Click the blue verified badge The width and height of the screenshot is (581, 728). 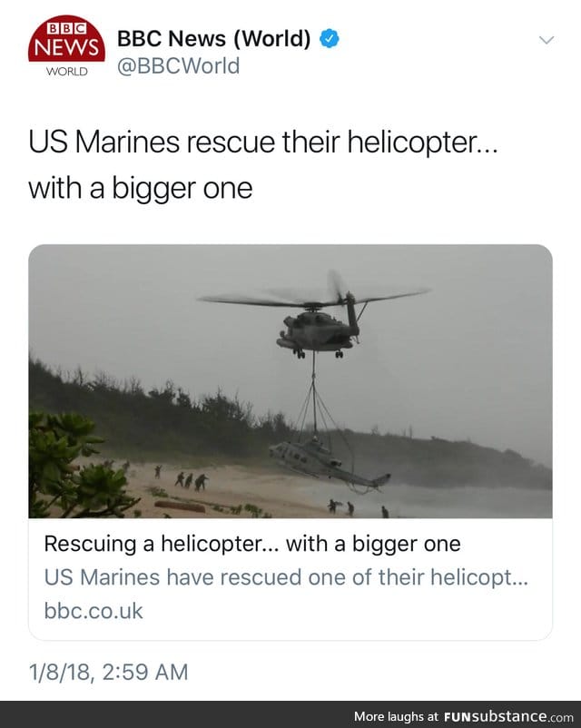click(x=329, y=38)
